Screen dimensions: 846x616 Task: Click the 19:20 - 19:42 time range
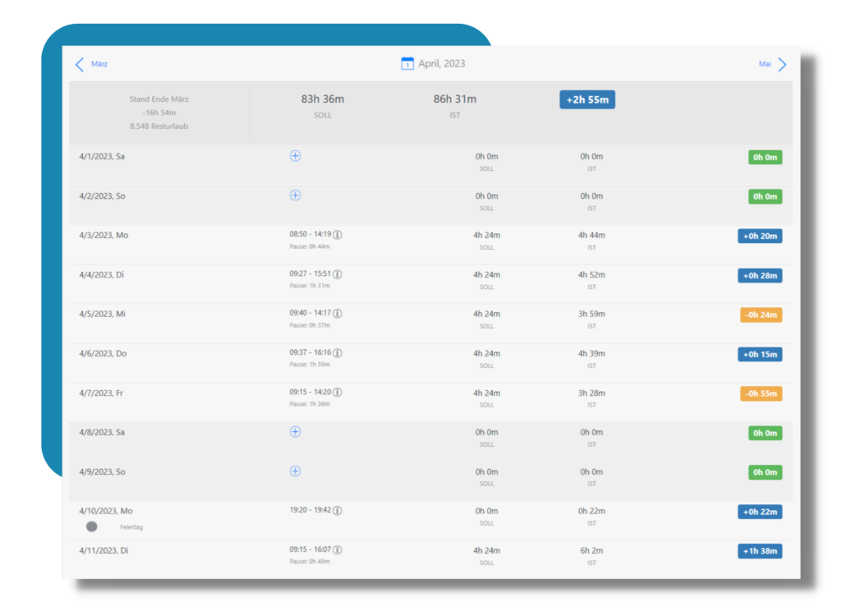(x=310, y=510)
